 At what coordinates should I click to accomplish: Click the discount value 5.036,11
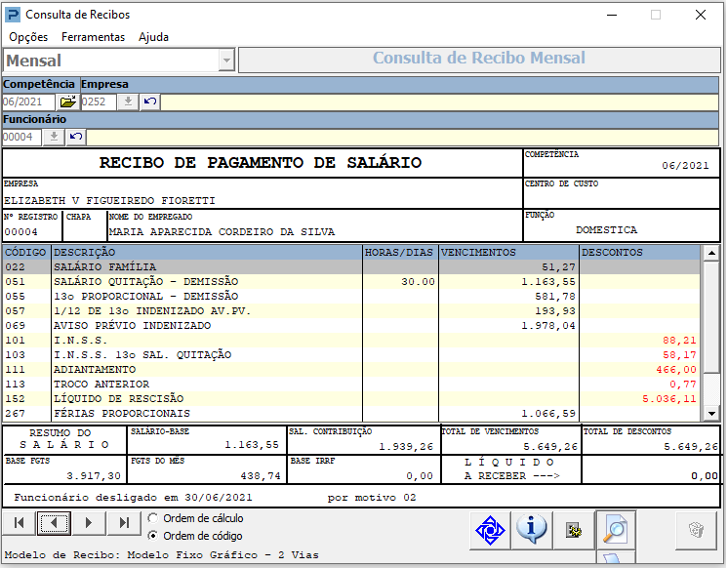[x=669, y=399]
